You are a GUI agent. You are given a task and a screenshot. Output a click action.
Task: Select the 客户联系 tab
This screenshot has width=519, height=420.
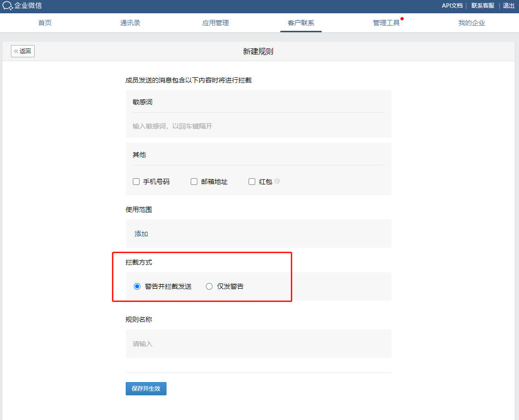tap(301, 23)
